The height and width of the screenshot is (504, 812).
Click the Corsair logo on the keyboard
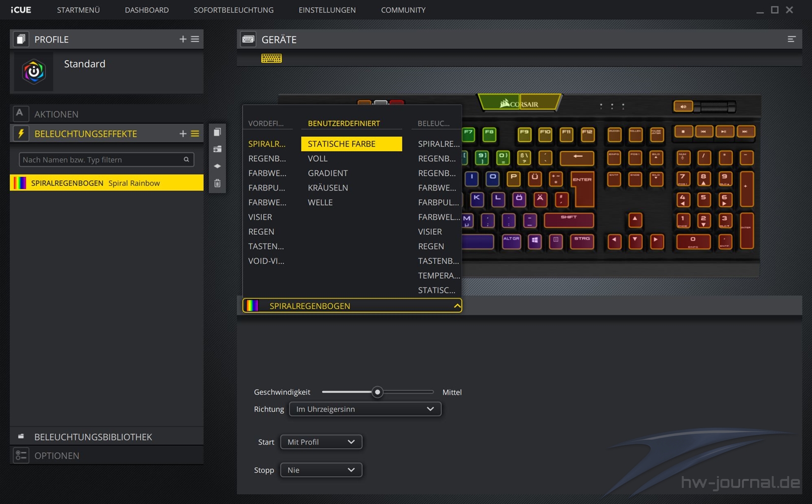pos(520,103)
